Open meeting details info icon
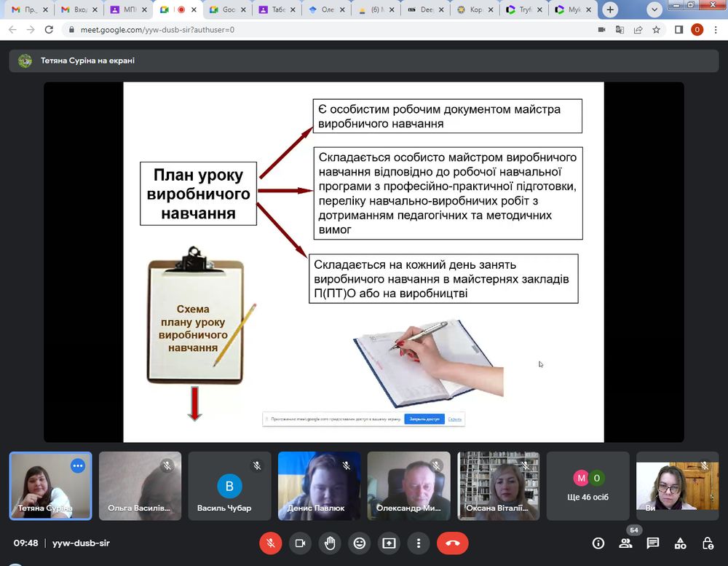 point(598,543)
